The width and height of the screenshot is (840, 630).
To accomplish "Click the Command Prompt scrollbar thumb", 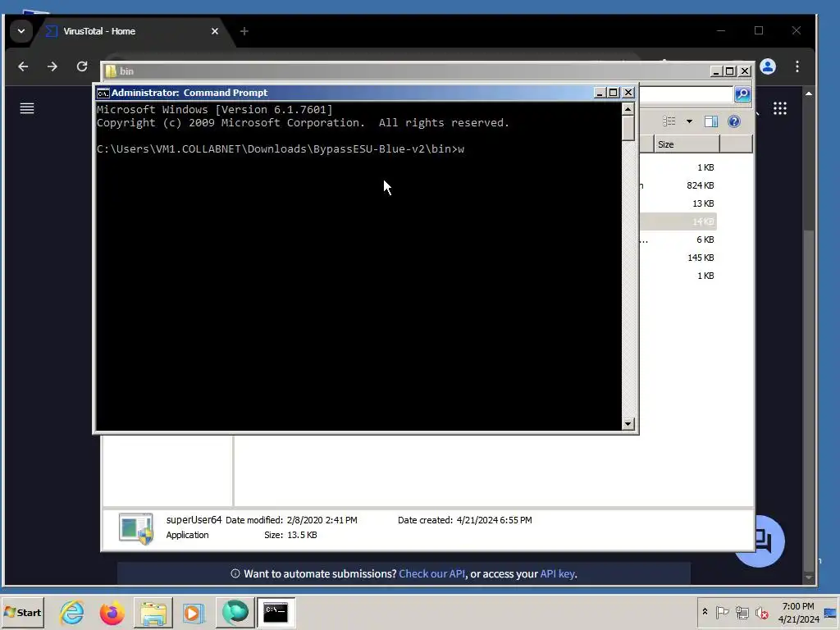I will (x=628, y=128).
